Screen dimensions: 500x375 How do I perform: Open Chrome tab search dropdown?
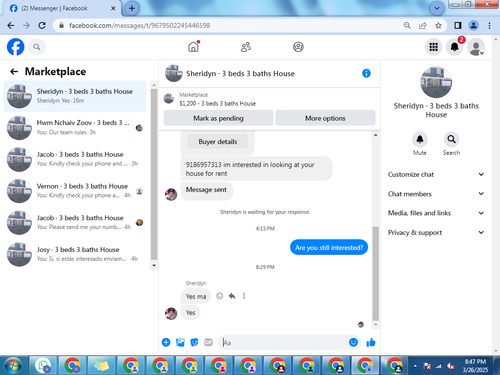(x=437, y=8)
